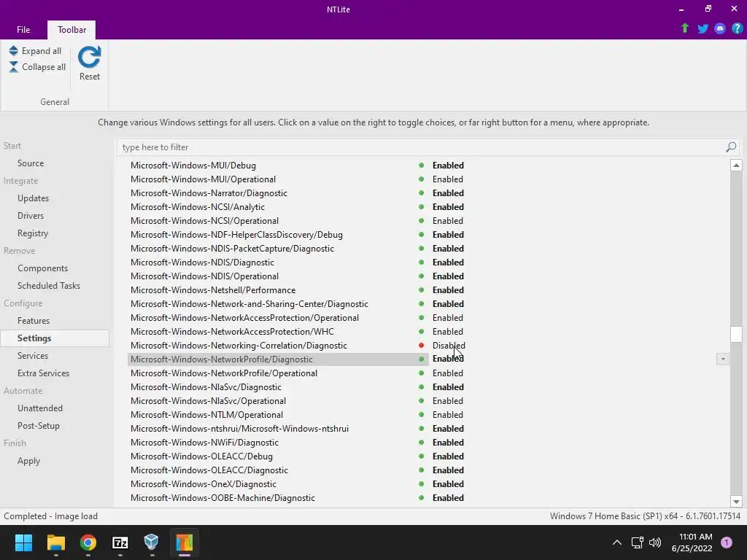747x560 pixels.
Task: Open Post-Setup page in sidebar
Action: [x=39, y=426]
